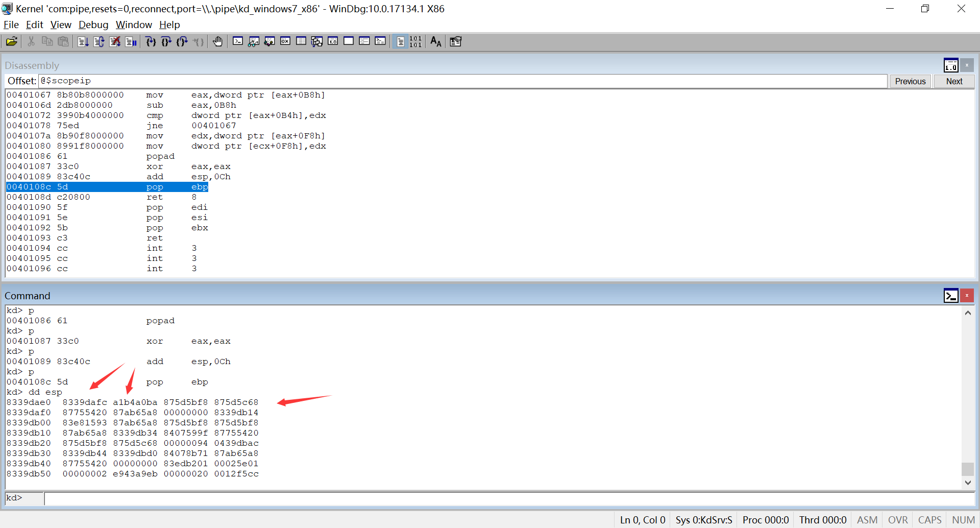The image size is (980, 528).
Task: Click the Go (run) toolbar icon
Action: [x=83, y=41]
